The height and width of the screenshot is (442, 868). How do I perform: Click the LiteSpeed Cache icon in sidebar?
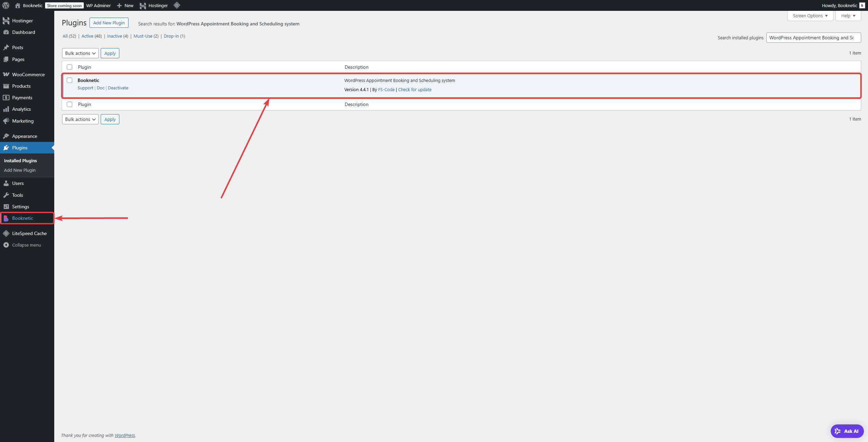[6, 233]
